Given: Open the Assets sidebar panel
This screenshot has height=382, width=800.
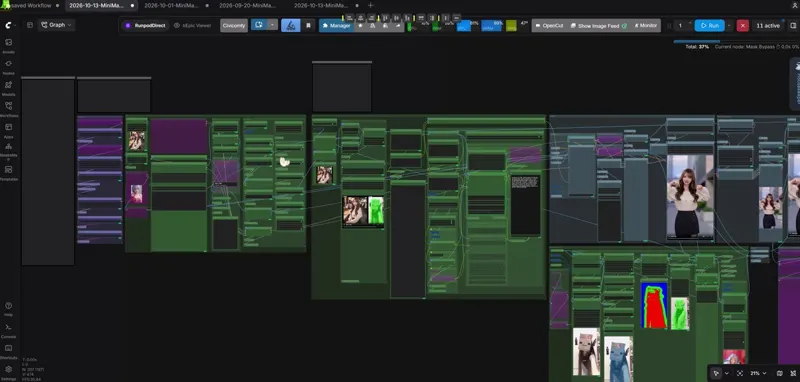Looking at the screenshot, I should (x=9, y=45).
